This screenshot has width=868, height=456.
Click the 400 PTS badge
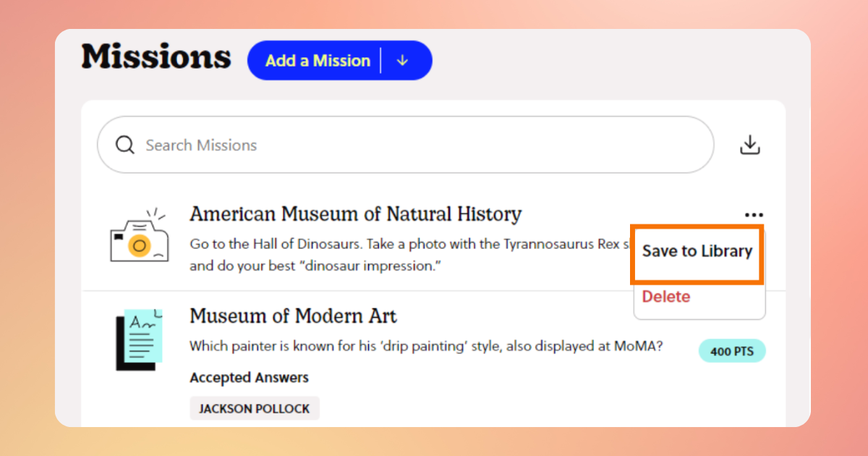click(732, 351)
